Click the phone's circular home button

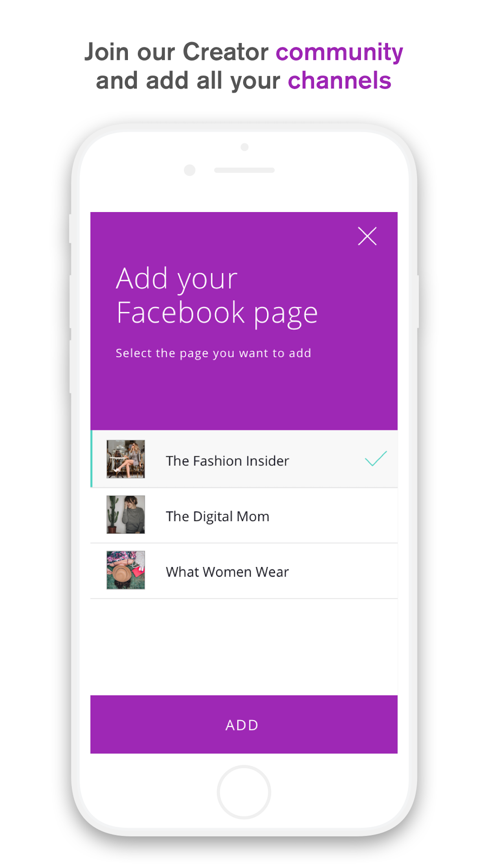tap(244, 792)
